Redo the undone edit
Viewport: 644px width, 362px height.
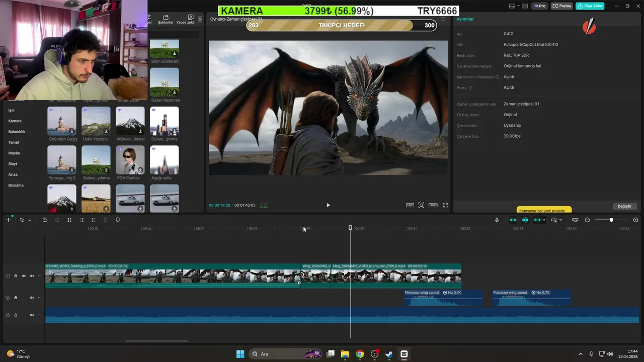57,220
